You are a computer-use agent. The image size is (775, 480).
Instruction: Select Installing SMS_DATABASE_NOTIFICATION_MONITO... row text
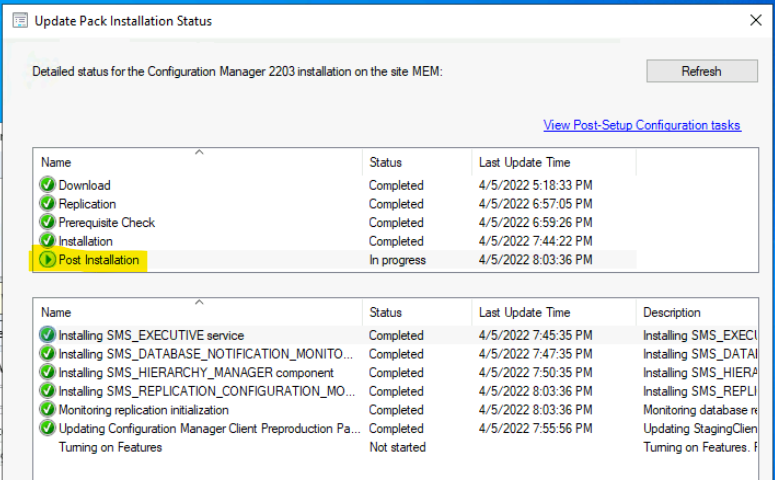(206, 354)
